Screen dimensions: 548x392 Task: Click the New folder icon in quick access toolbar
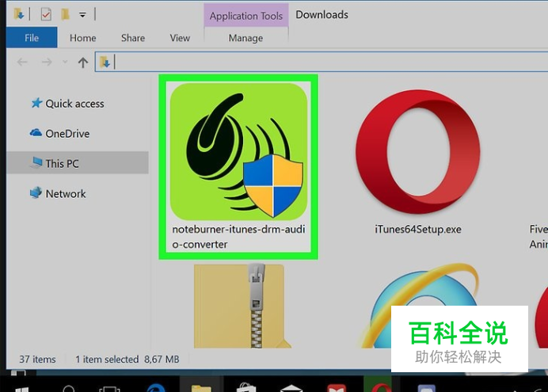click(65, 14)
